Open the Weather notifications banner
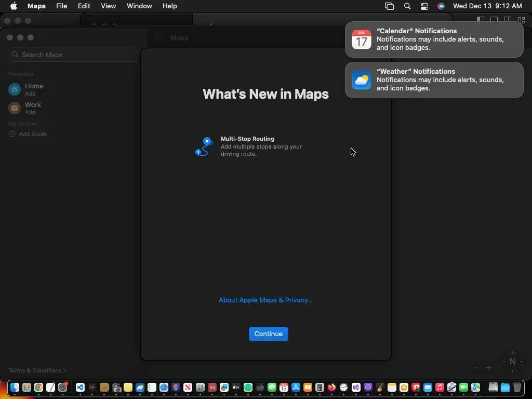 coord(434,79)
